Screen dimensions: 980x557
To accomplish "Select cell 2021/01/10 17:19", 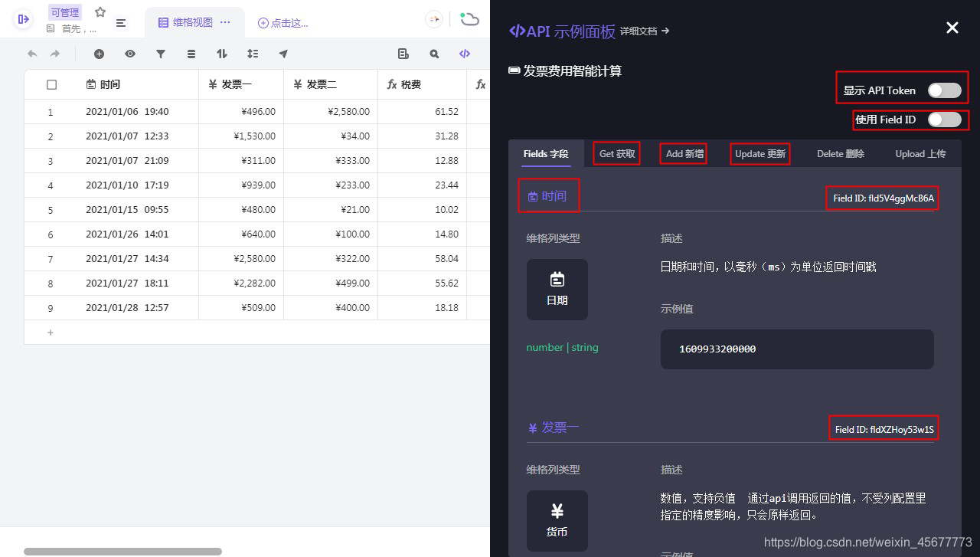I will [138, 185].
